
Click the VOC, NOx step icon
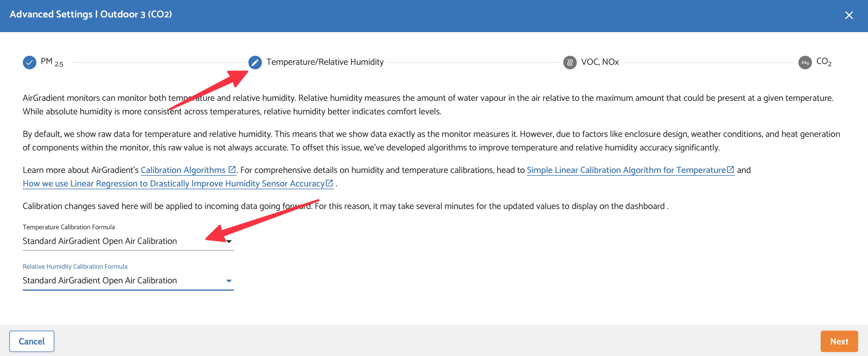[x=570, y=62]
